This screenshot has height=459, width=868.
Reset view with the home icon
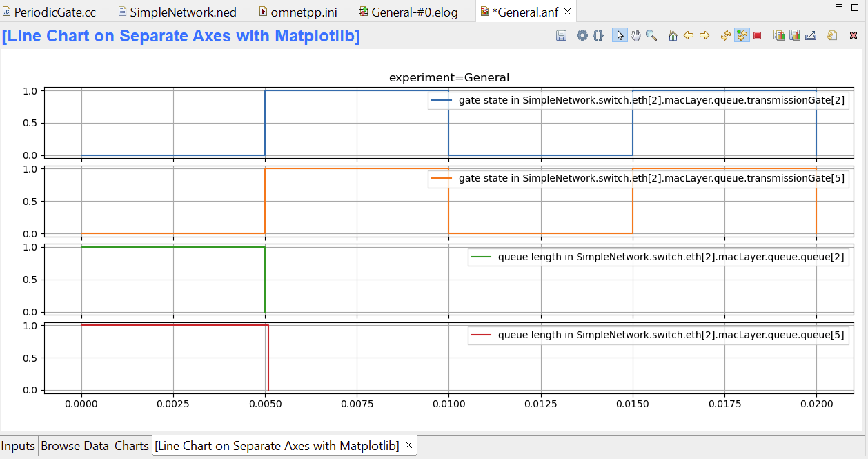pos(673,36)
